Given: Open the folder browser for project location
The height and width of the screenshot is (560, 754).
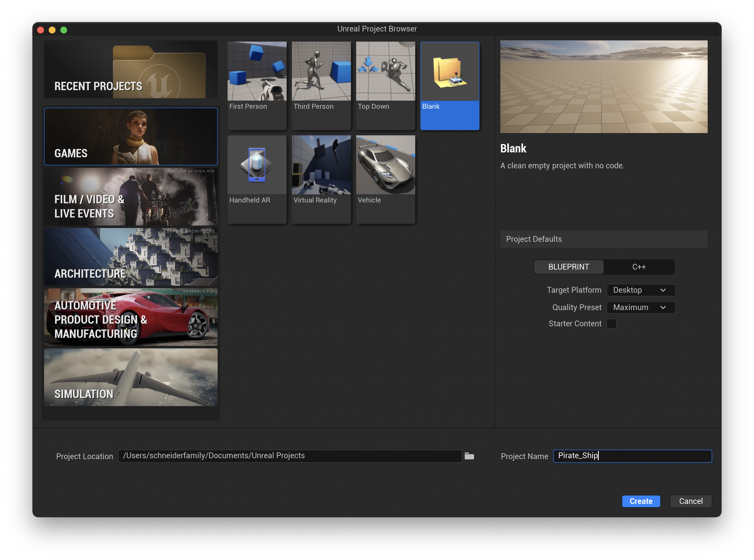Looking at the screenshot, I should point(469,455).
